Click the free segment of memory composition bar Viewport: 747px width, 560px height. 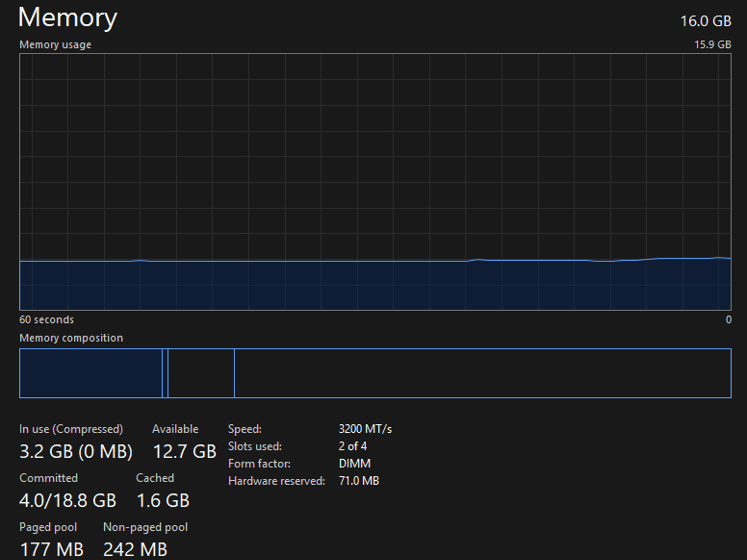click(483, 373)
